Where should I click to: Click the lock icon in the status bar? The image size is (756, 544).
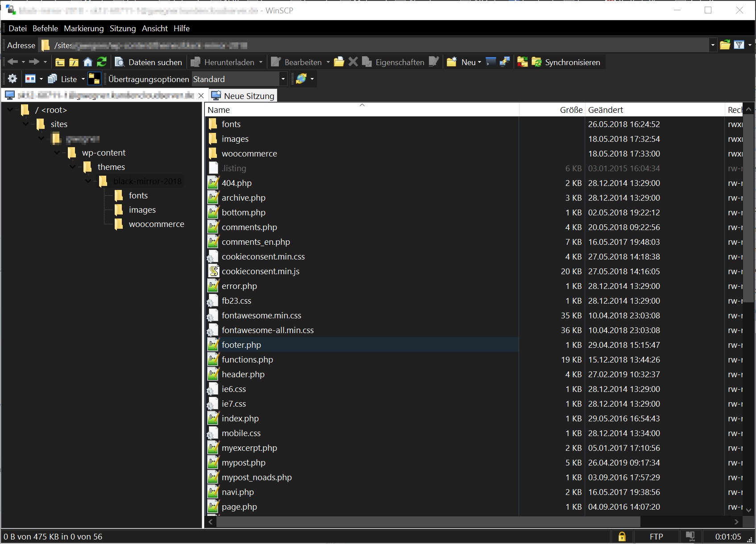coord(622,536)
